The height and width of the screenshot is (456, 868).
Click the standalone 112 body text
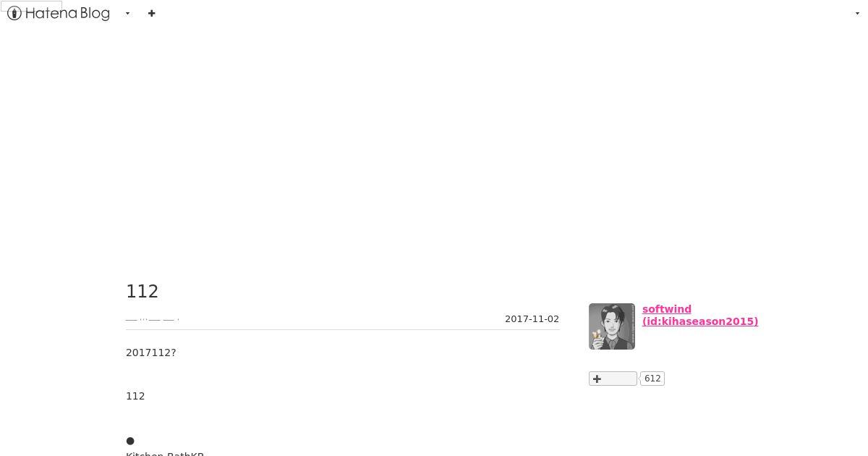[135, 396]
